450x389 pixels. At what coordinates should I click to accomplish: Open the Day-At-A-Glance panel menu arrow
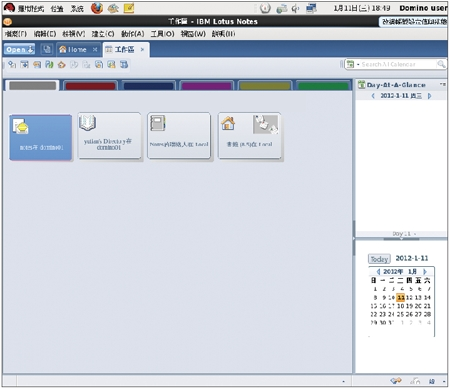click(x=442, y=85)
